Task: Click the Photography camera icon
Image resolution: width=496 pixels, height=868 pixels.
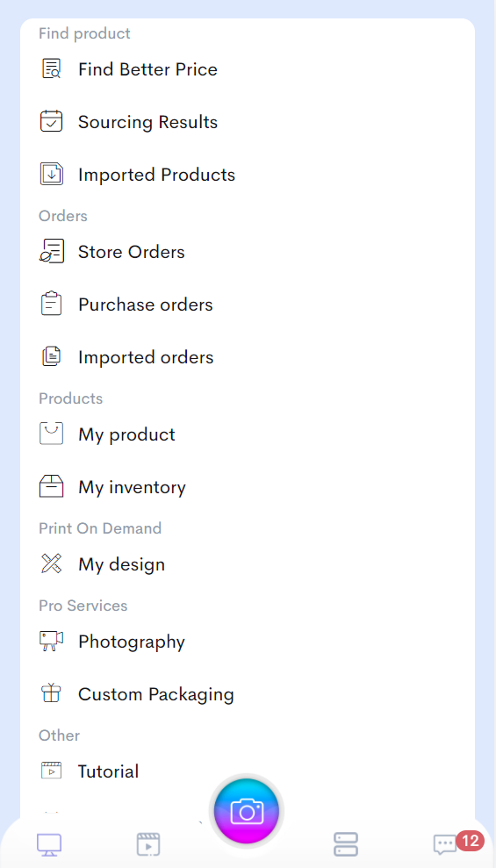Action: (x=52, y=641)
